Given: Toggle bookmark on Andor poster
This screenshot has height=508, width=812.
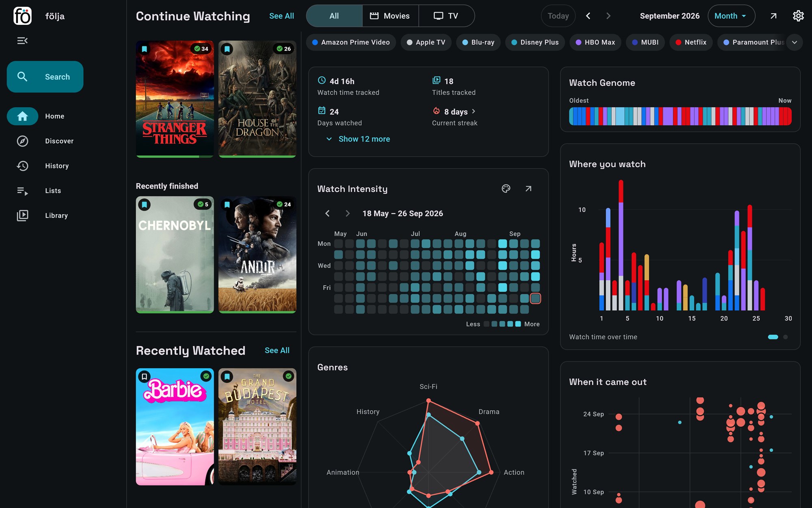Looking at the screenshot, I should pos(227,204).
